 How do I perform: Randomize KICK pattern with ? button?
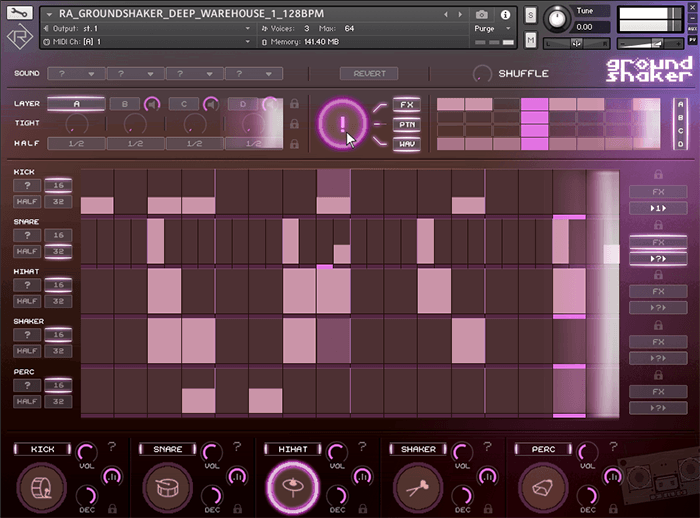click(x=27, y=185)
